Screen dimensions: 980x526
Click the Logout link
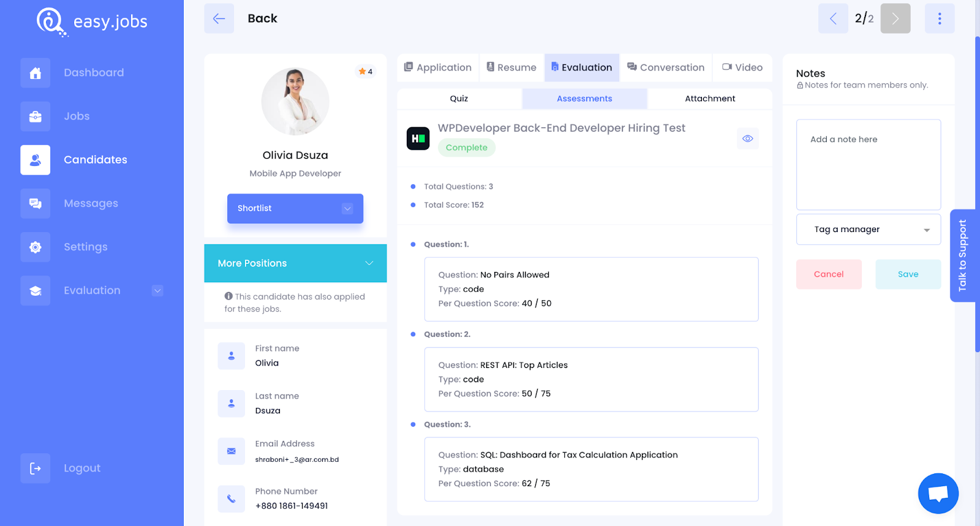[82, 468]
